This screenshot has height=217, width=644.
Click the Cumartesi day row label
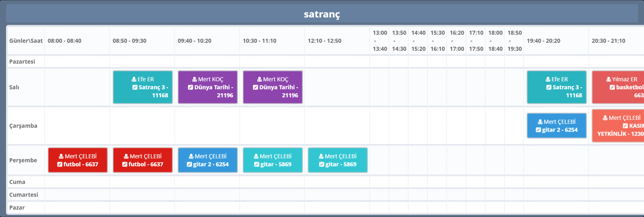24,195
